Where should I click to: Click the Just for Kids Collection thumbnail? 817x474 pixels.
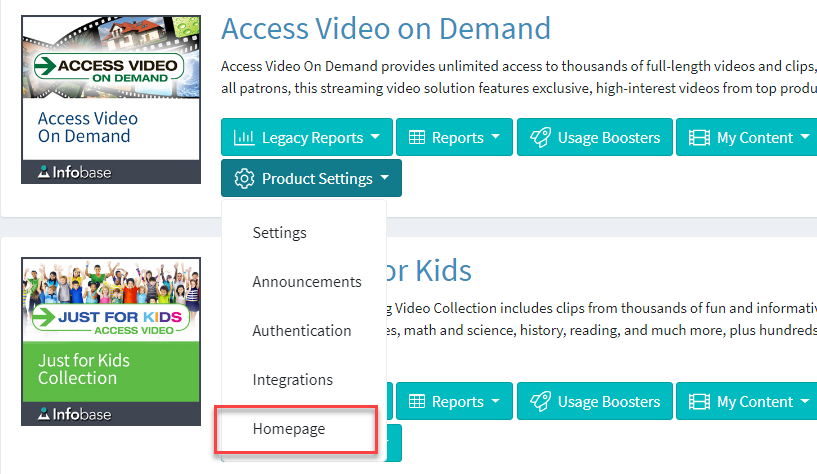[x=111, y=341]
